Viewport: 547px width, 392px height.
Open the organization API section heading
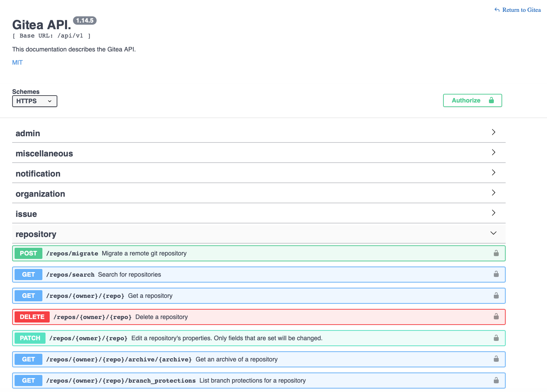pos(40,194)
